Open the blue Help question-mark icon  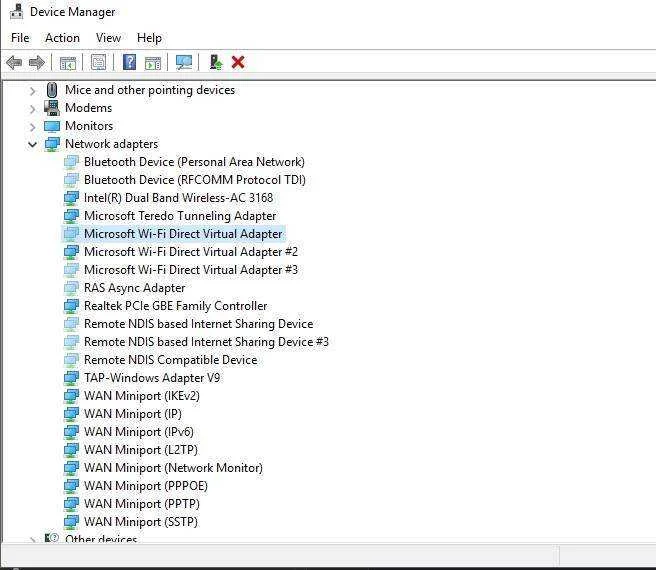click(130, 62)
